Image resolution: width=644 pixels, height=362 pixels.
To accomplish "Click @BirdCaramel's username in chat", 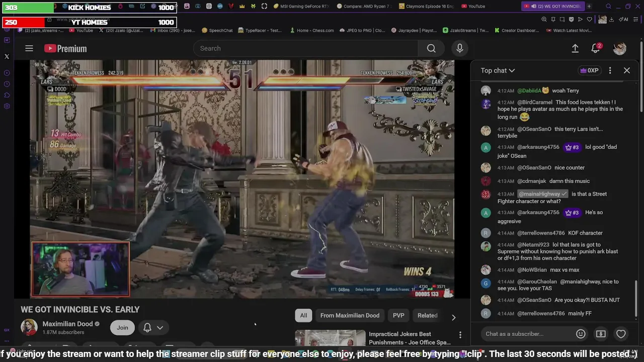I will 535,102.
